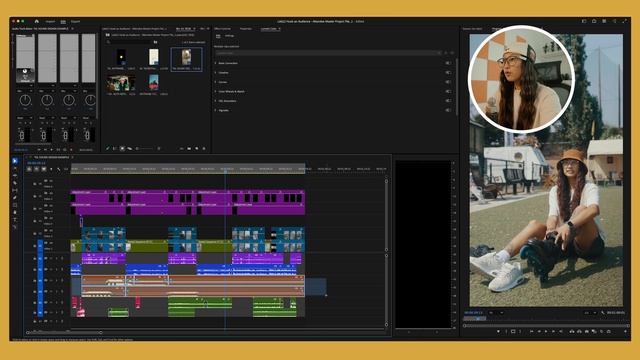Viewport: 640px width, 360px height.
Task: Click first mixer channel pan knob
Action: pos(25,100)
